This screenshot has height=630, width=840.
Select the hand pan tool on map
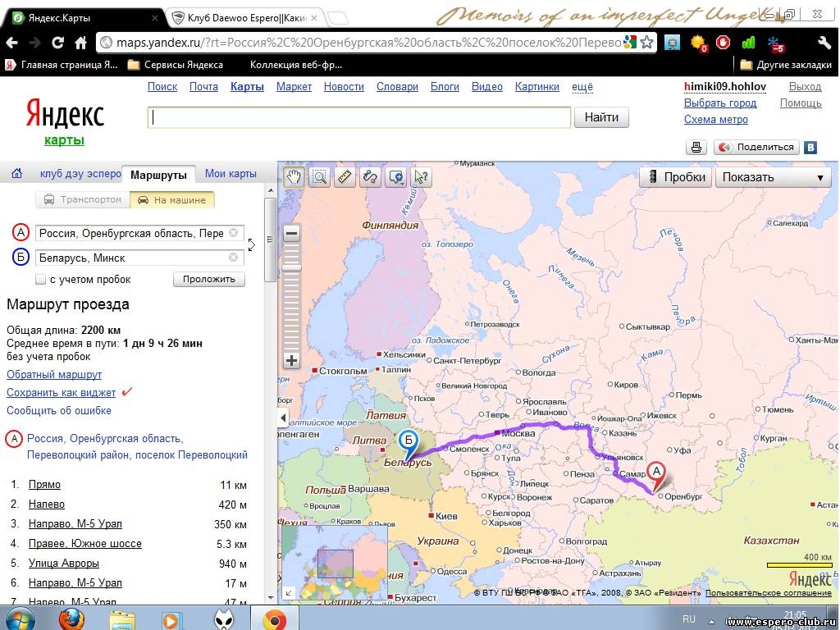294,177
